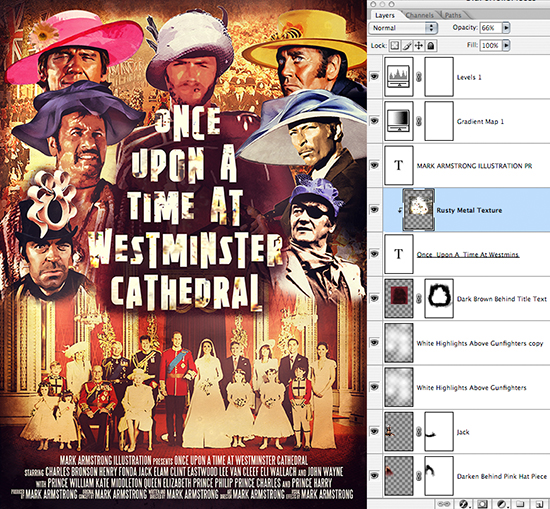The width and height of the screenshot is (550, 509).
Task: Select the Jack layer mask thumbnail
Action: click(439, 431)
